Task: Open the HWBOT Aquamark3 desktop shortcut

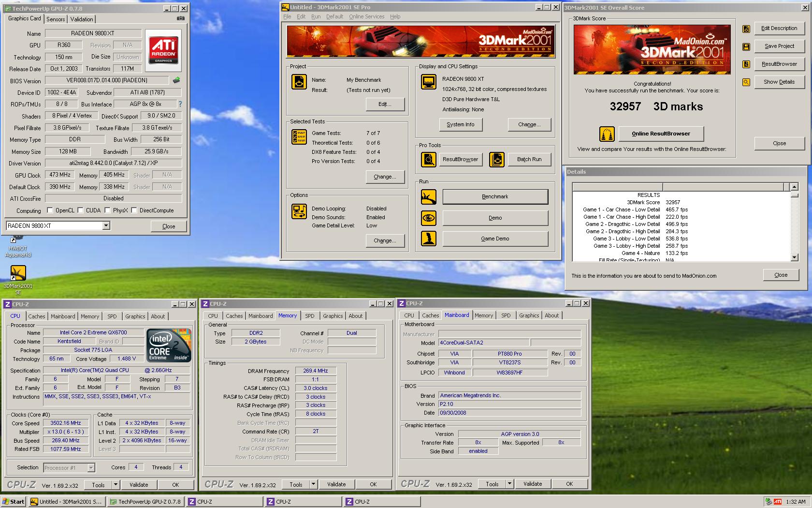Action: 18,247
